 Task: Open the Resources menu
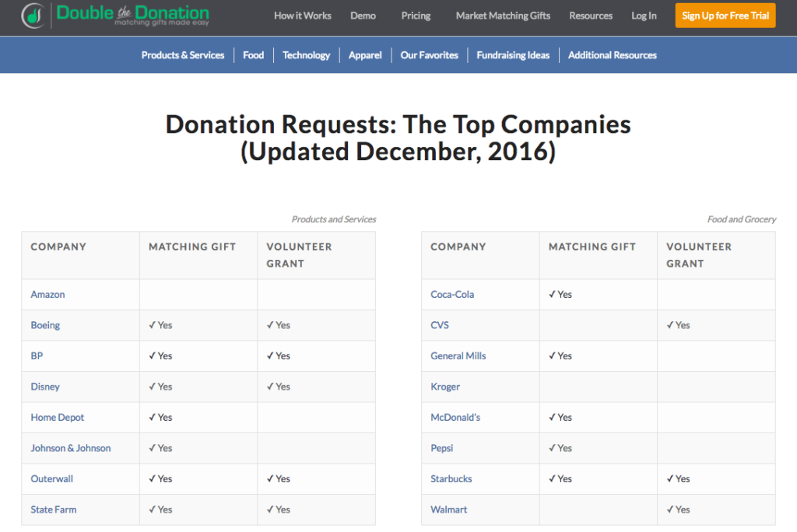[591, 15]
